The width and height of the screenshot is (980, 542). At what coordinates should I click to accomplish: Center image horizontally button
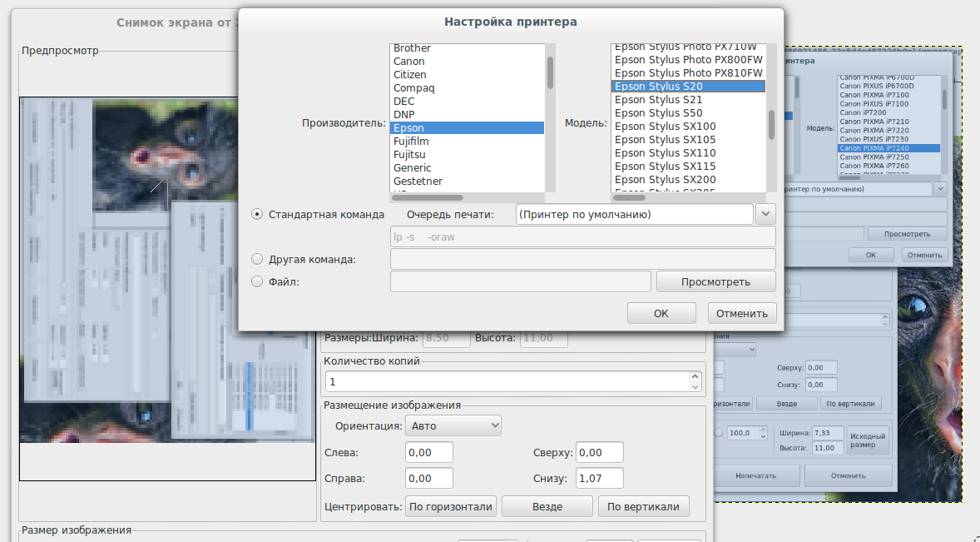click(x=451, y=506)
